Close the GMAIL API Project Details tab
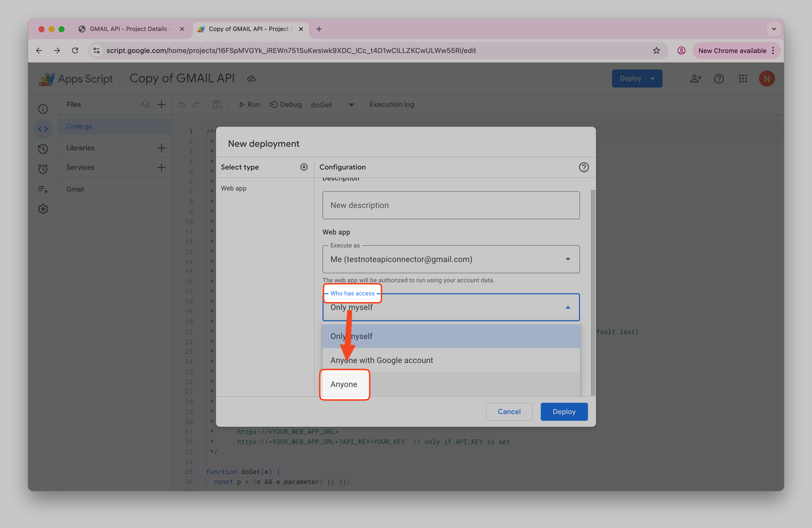This screenshot has height=528, width=812. pyautogui.click(x=182, y=29)
